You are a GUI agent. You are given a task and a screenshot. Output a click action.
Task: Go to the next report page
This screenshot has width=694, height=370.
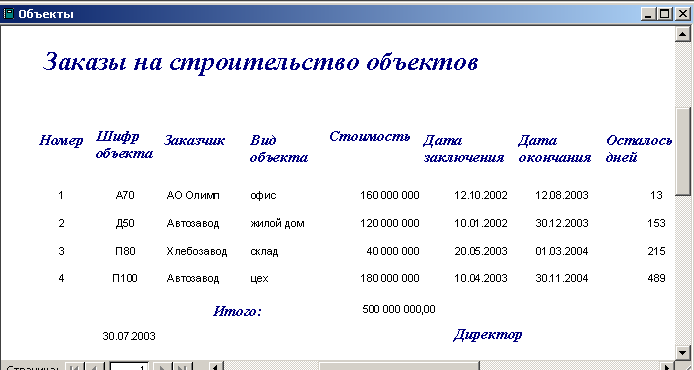click(162, 367)
